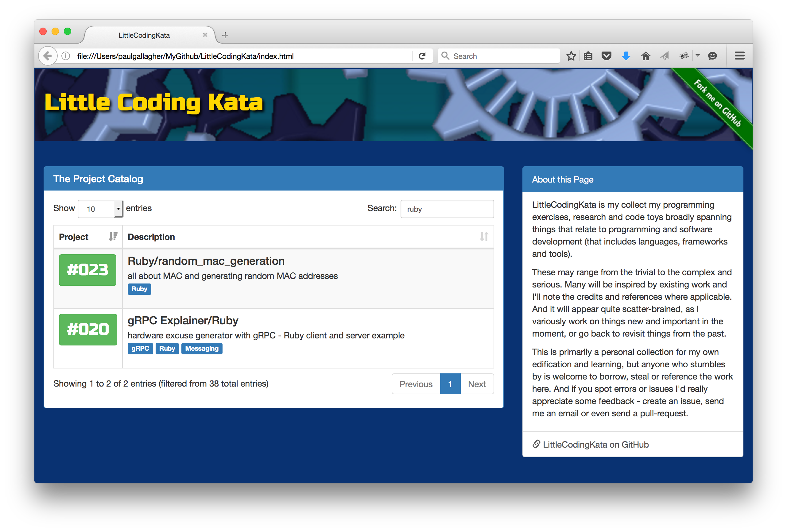
Task: Open a new tab with plus button
Action: point(225,35)
